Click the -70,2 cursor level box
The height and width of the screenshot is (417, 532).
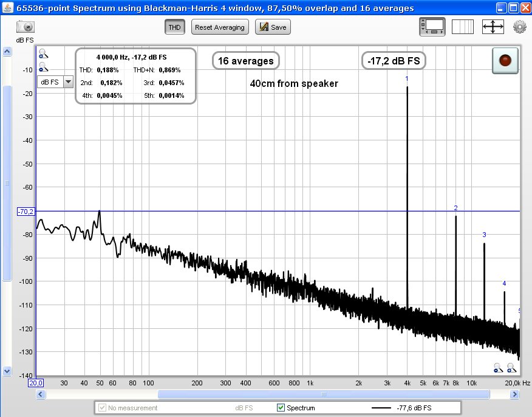[x=26, y=212]
